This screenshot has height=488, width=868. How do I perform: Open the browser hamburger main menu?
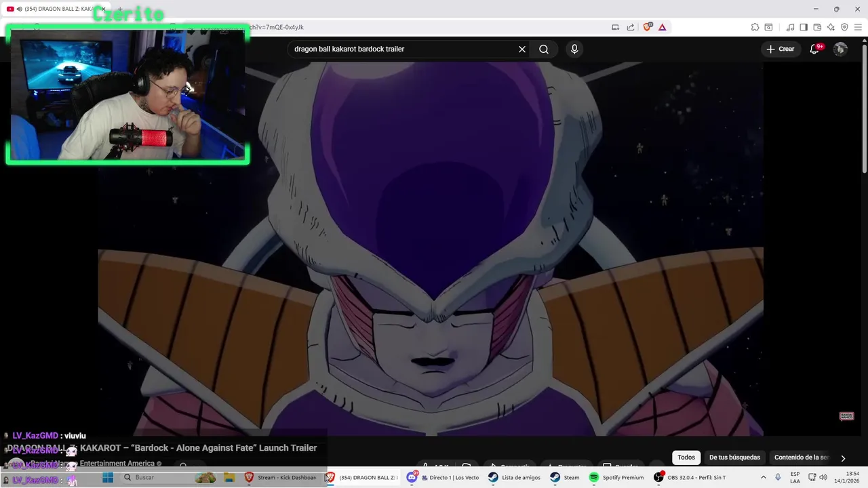point(858,27)
